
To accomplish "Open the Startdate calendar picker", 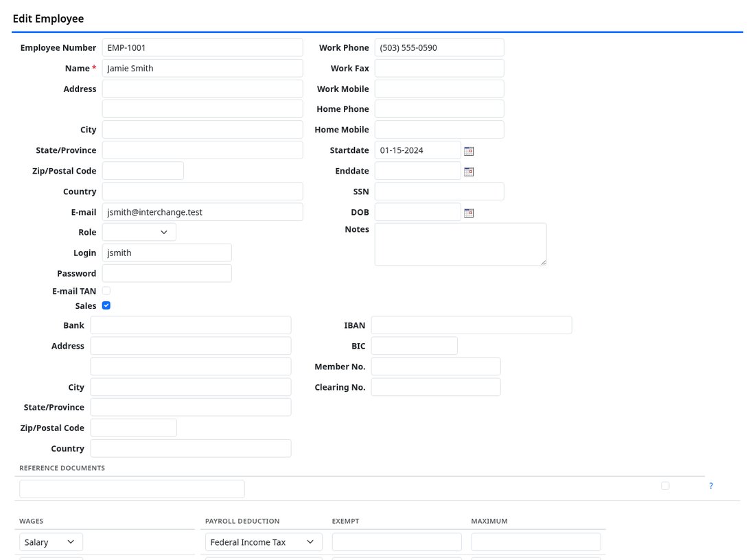I will pos(469,151).
